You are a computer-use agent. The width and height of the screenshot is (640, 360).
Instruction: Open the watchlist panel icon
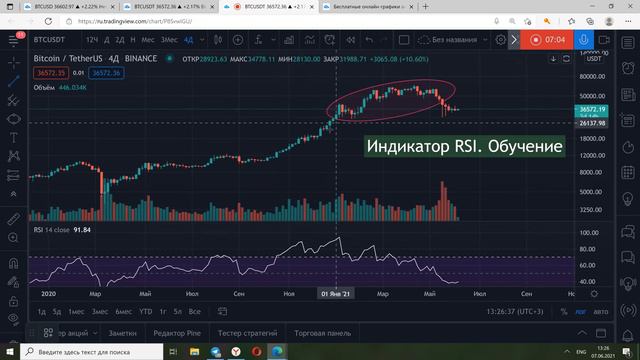(x=628, y=42)
